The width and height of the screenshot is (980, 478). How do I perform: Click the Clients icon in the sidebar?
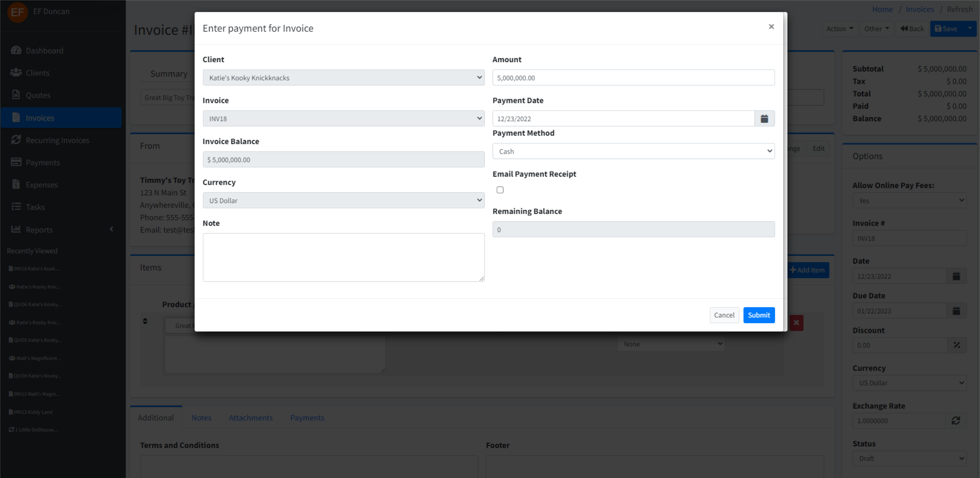[x=16, y=73]
